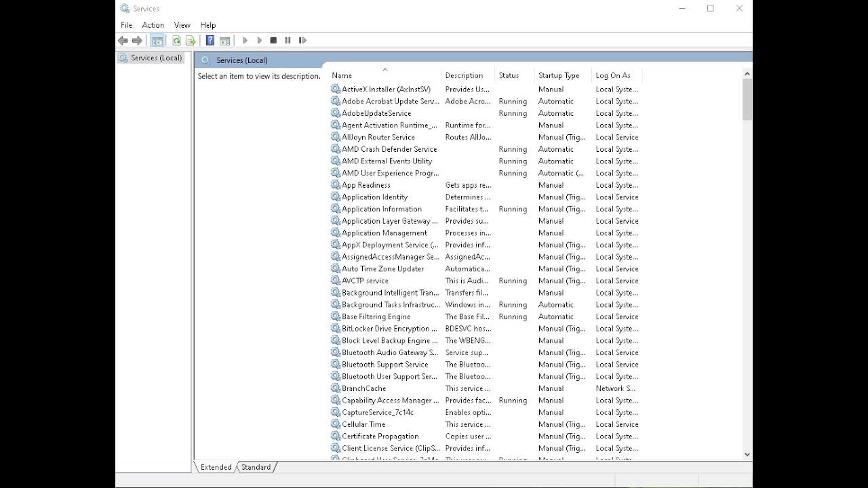Screen dimensions: 868x488
Task: Click gear icon beside App Readiness
Action: 335,185
